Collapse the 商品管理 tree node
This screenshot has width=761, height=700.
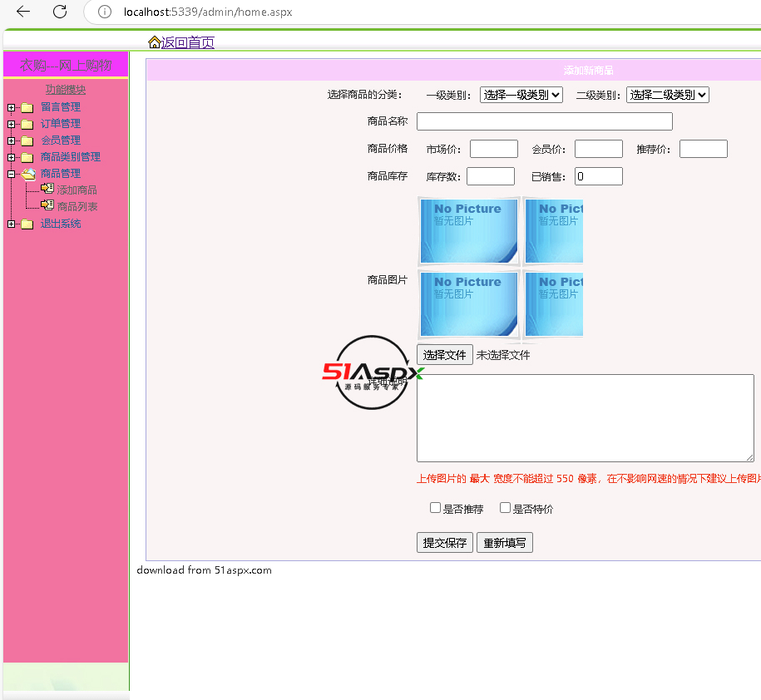pyautogui.click(x=11, y=174)
